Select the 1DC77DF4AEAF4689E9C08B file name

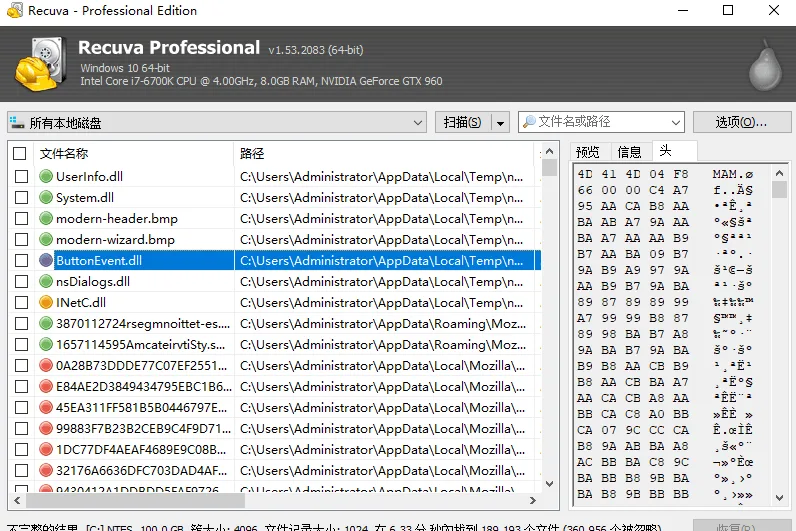[x=141, y=450]
